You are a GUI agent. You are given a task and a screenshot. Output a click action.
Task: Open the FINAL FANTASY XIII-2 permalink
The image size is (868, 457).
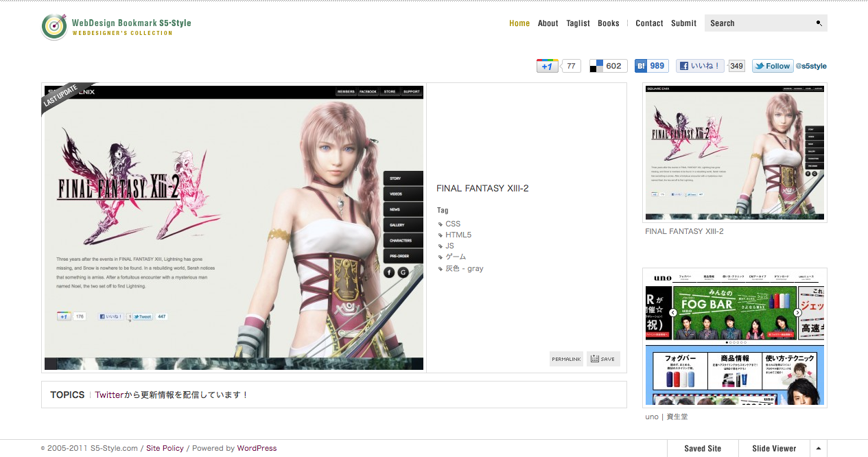coord(565,359)
